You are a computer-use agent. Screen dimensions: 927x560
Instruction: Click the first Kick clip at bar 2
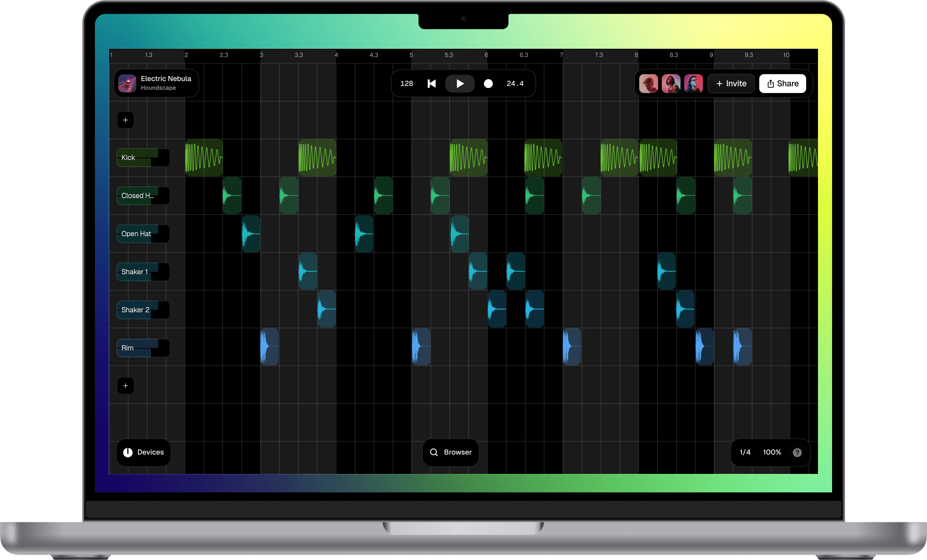[x=204, y=157]
